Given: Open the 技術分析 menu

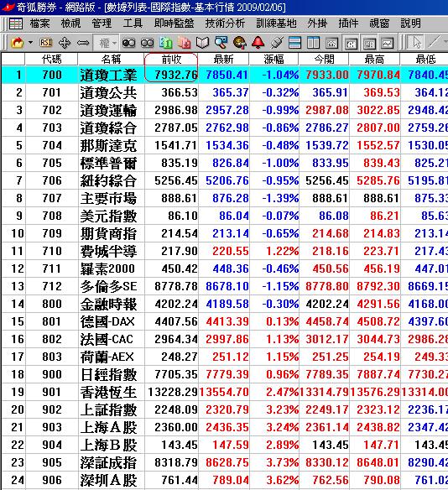Looking at the screenshot, I should pyautogui.click(x=225, y=23).
